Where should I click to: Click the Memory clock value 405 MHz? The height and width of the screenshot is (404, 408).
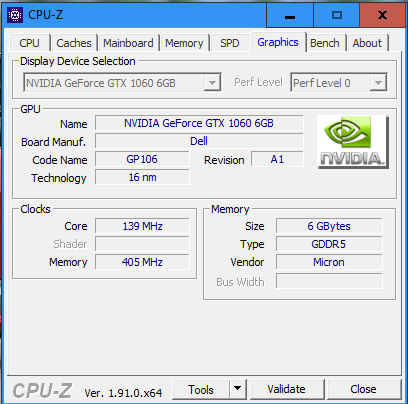click(142, 262)
